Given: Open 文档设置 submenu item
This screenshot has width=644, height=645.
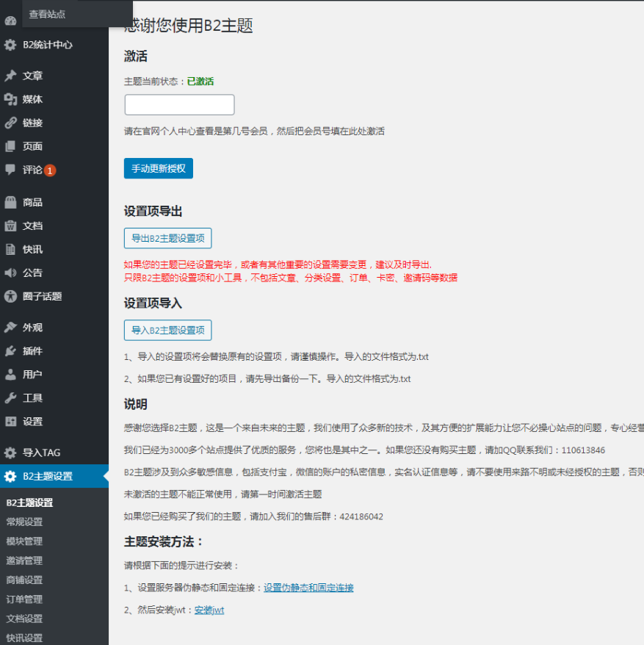Looking at the screenshot, I should 24,619.
